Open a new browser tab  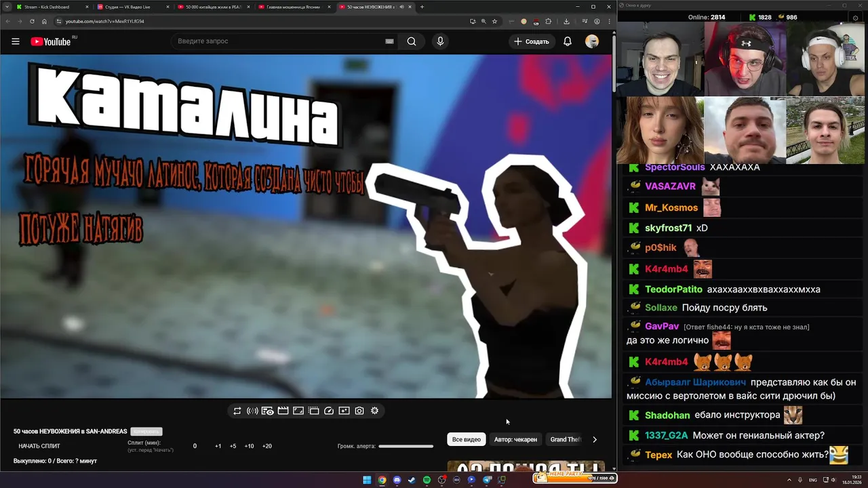(422, 7)
